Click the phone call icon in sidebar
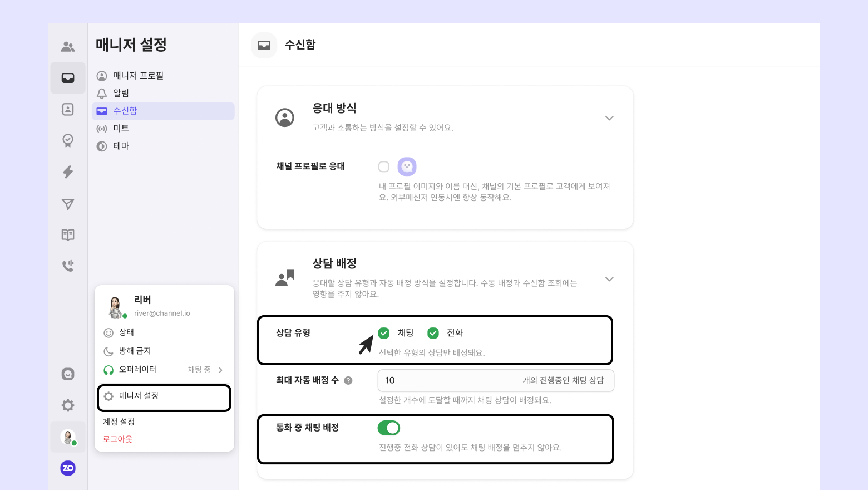This screenshot has width=868, height=490. 68,266
